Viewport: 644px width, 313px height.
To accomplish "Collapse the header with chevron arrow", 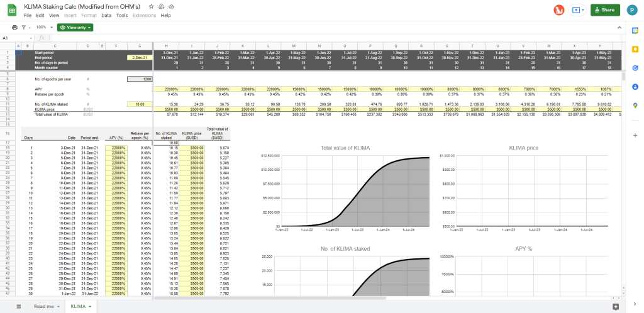I will [619, 27].
